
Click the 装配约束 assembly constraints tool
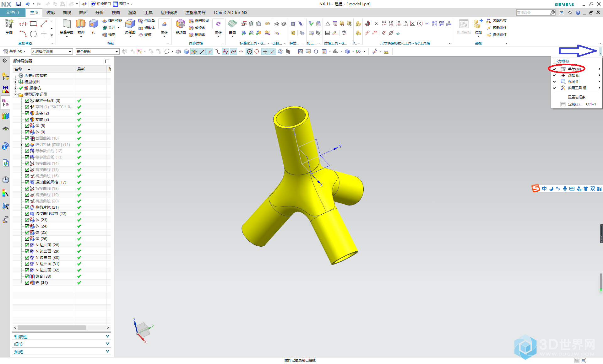pyautogui.click(x=497, y=21)
